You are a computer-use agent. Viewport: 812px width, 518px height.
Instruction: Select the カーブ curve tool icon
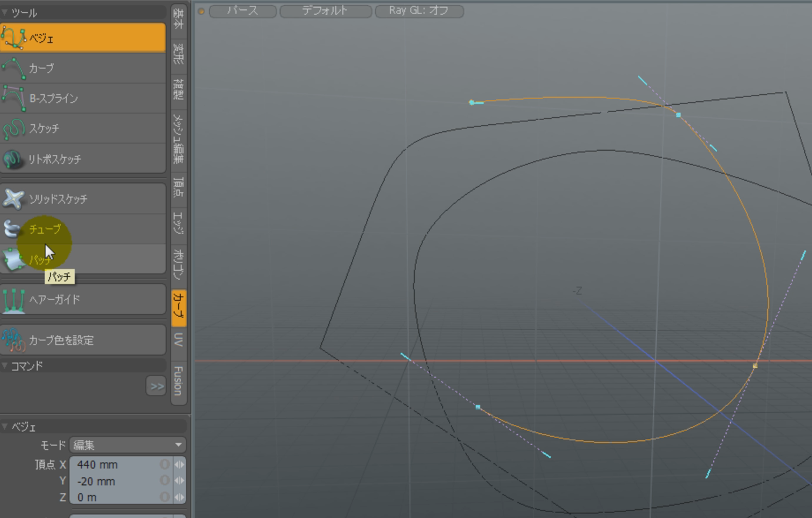[13, 68]
